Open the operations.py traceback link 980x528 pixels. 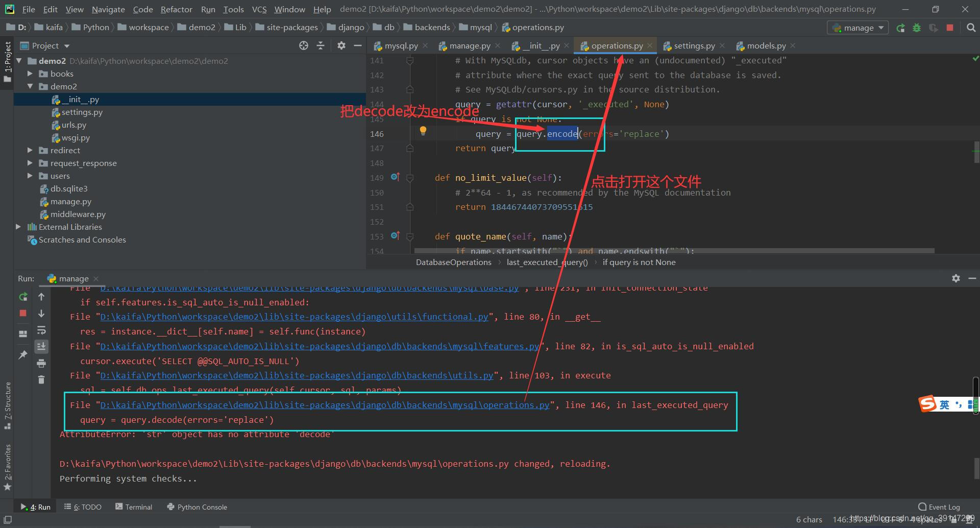click(325, 405)
